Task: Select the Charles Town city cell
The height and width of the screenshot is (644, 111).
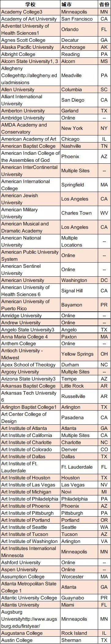Action: pos(79,213)
